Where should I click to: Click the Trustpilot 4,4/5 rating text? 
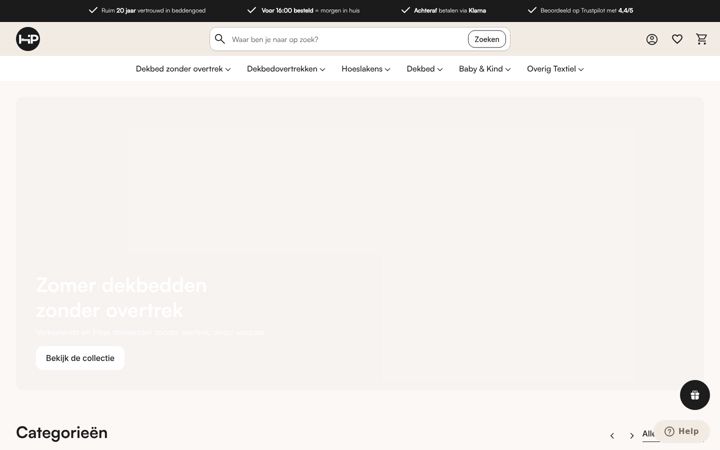click(586, 11)
